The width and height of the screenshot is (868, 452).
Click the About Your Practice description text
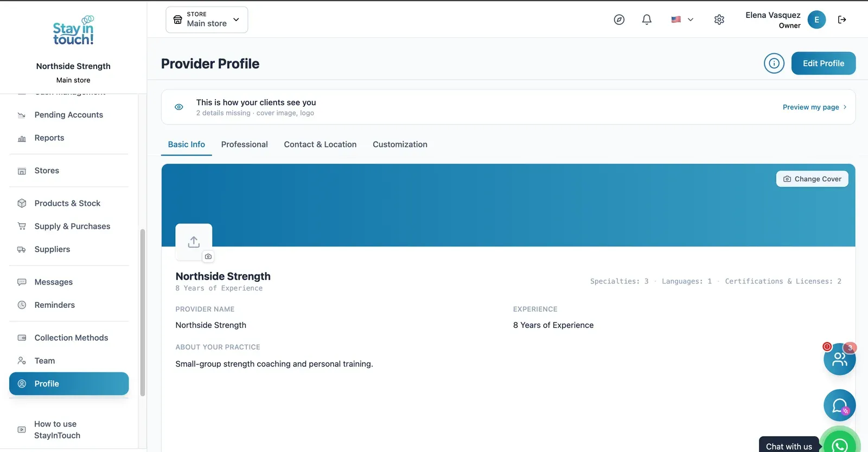pyautogui.click(x=274, y=364)
